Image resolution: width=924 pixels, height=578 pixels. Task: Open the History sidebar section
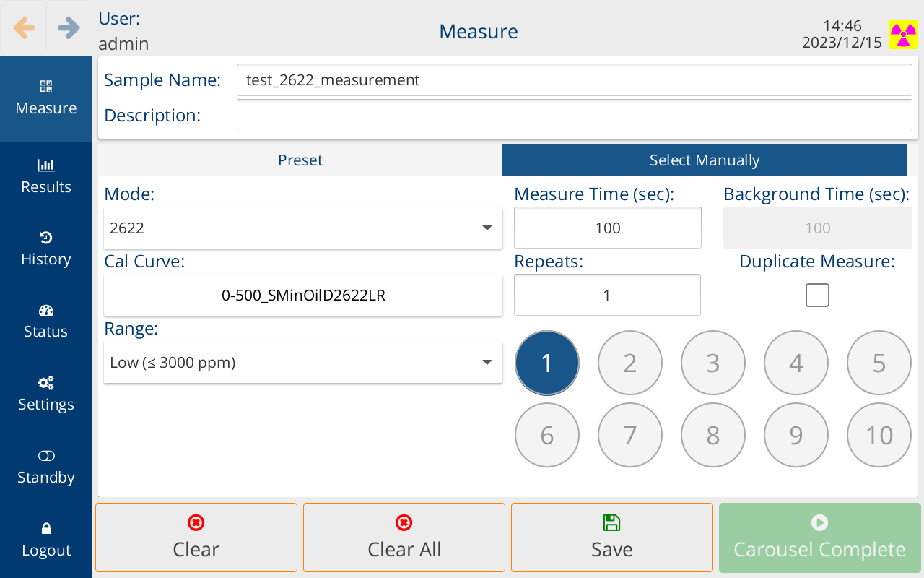[46, 249]
